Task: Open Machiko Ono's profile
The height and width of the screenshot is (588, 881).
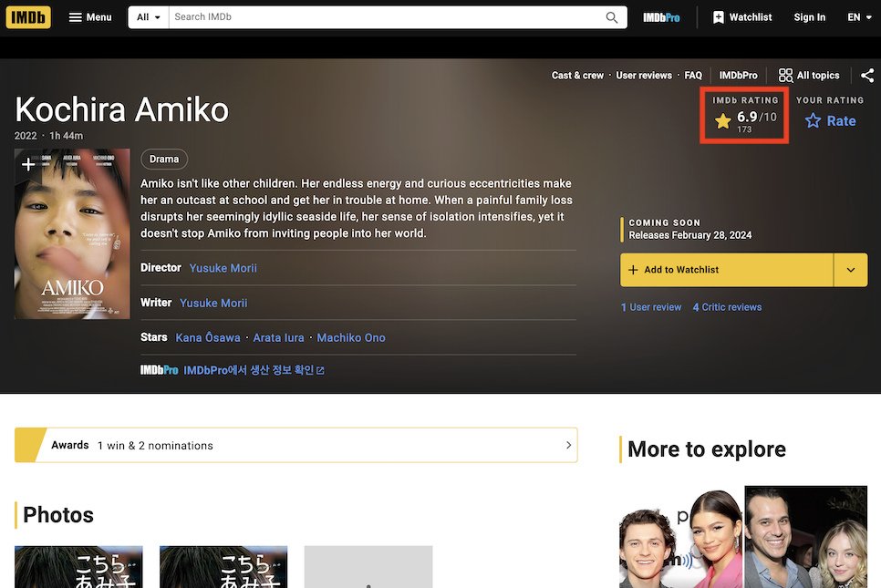Action: (351, 338)
